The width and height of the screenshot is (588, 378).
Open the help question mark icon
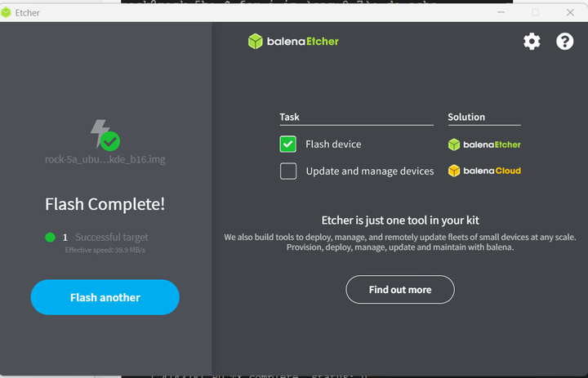[565, 42]
